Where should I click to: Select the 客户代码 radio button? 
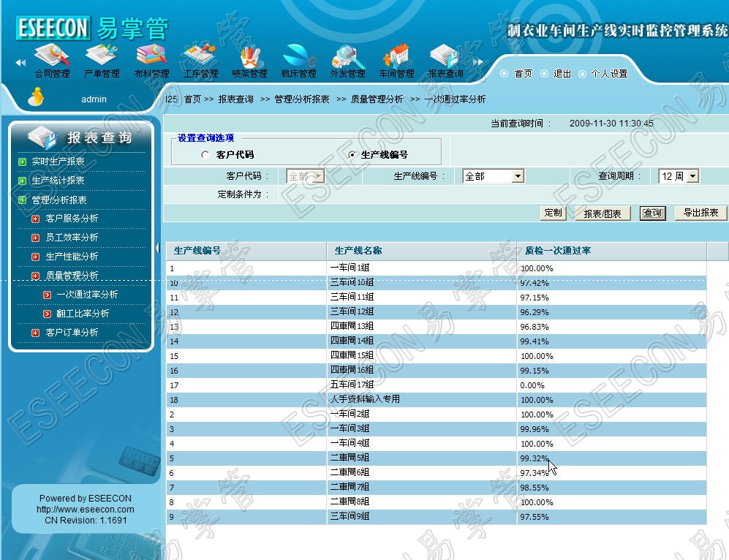(205, 155)
